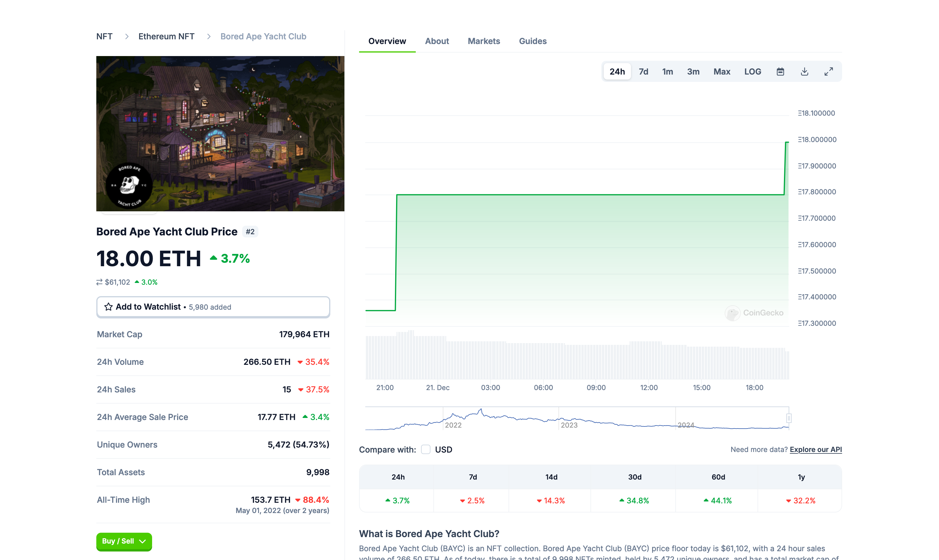939x560 pixels.
Task: Tick the USD compare checkbox
Action: [426, 449]
